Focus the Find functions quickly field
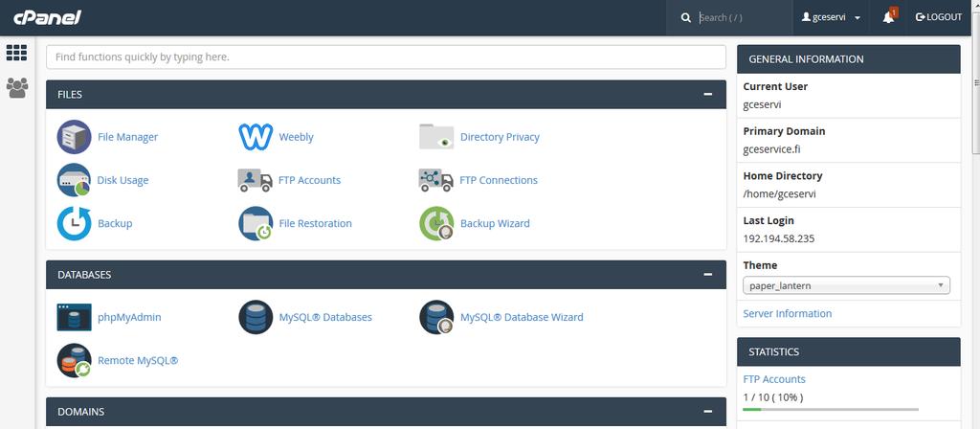 click(x=386, y=56)
